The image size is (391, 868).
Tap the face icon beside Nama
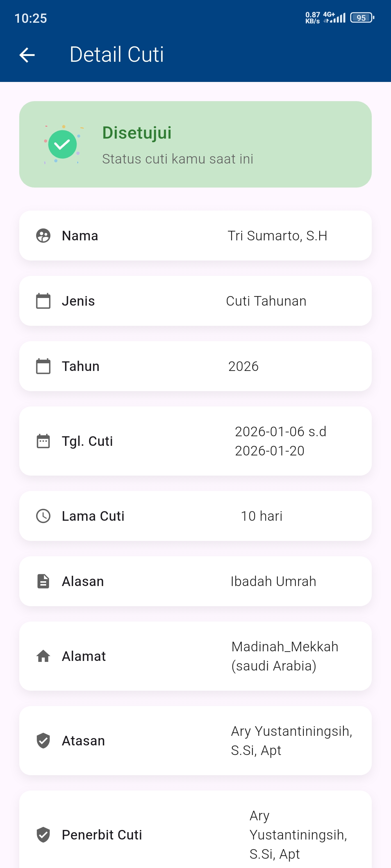[x=43, y=236]
